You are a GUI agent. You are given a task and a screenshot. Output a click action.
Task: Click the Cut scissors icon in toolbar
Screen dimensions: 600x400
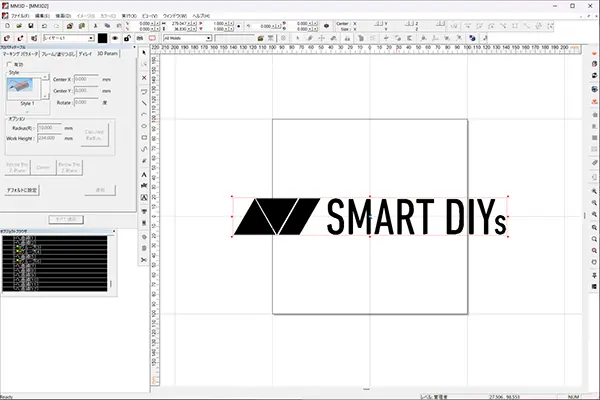tap(95, 26)
